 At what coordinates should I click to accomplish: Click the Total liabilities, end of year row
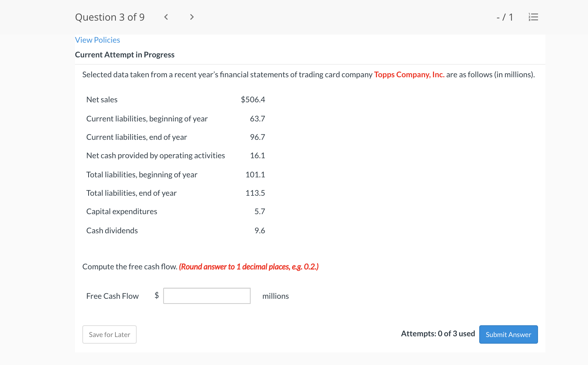pos(131,193)
